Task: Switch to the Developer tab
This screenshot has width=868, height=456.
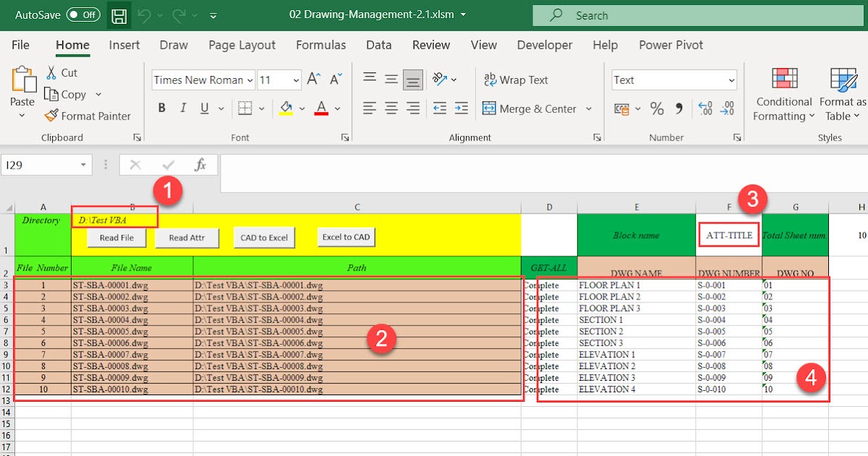Action: point(545,45)
